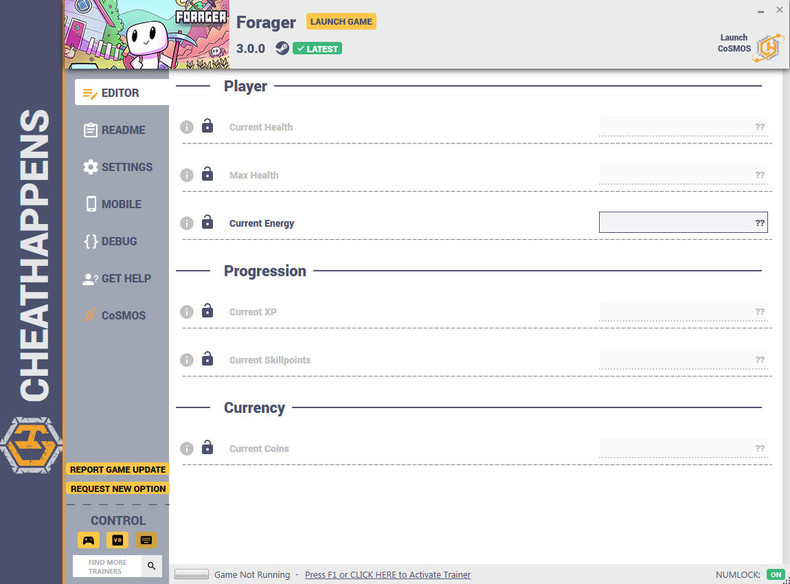Select VR control mode icon
This screenshot has height=584, width=790.
pyautogui.click(x=117, y=540)
